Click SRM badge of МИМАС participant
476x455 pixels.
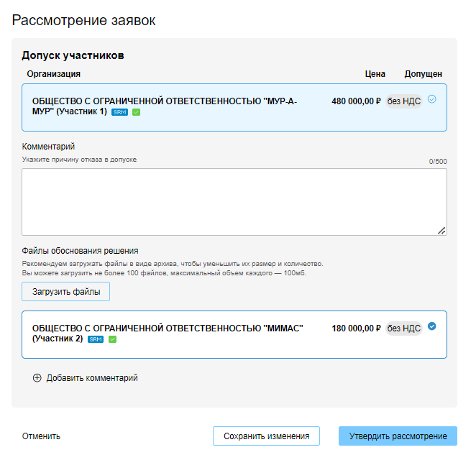(x=95, y=339)
